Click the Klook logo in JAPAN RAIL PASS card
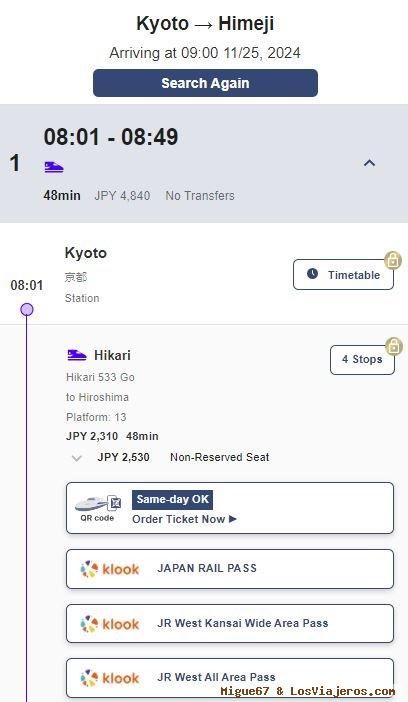Image resolution: width=408 pixels, height=702 pixels. (110, 569)
